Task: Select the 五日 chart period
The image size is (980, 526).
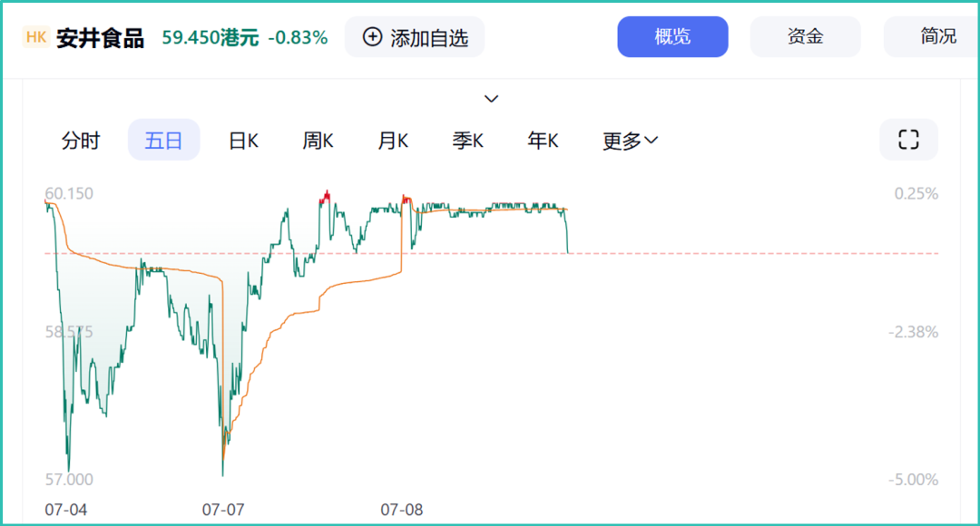Action: (163, 140)
